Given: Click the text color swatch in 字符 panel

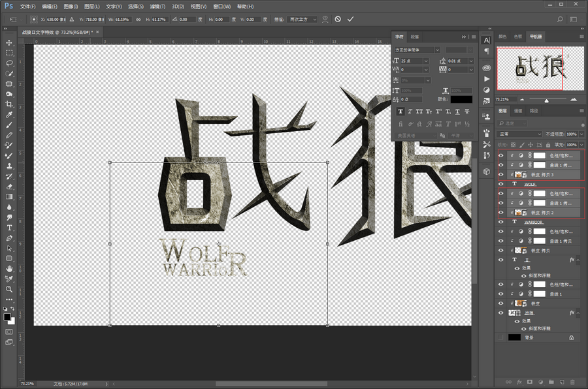Looking at the screenshot, I should (x=461, y=99).
